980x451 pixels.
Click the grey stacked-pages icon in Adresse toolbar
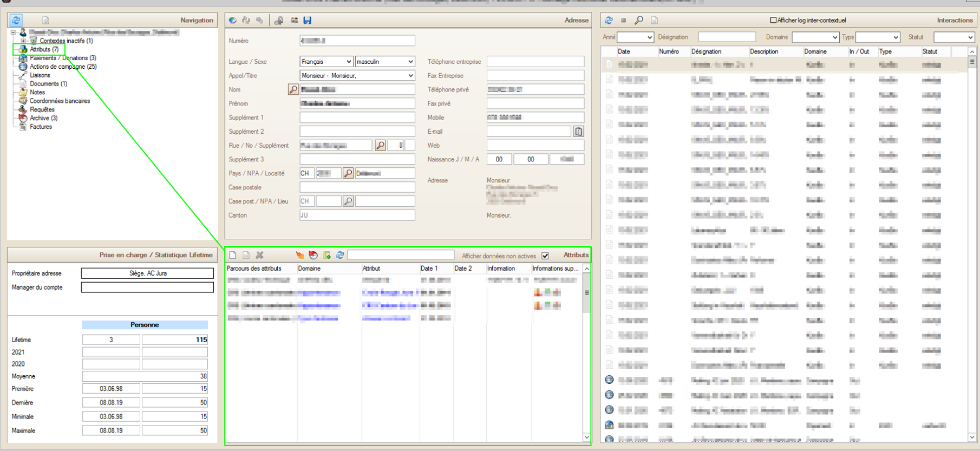click(x=260, y=20)
